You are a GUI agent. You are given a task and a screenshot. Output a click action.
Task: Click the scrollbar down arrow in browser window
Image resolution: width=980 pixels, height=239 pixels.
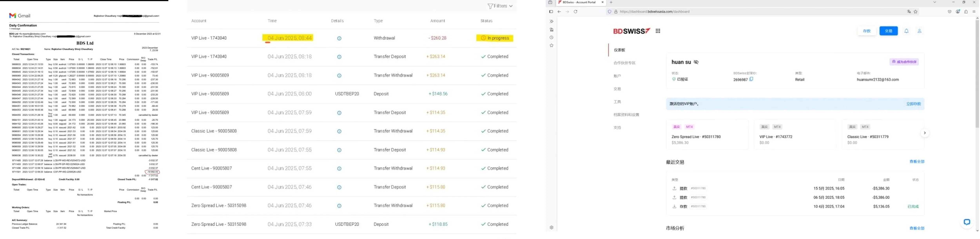977,230
